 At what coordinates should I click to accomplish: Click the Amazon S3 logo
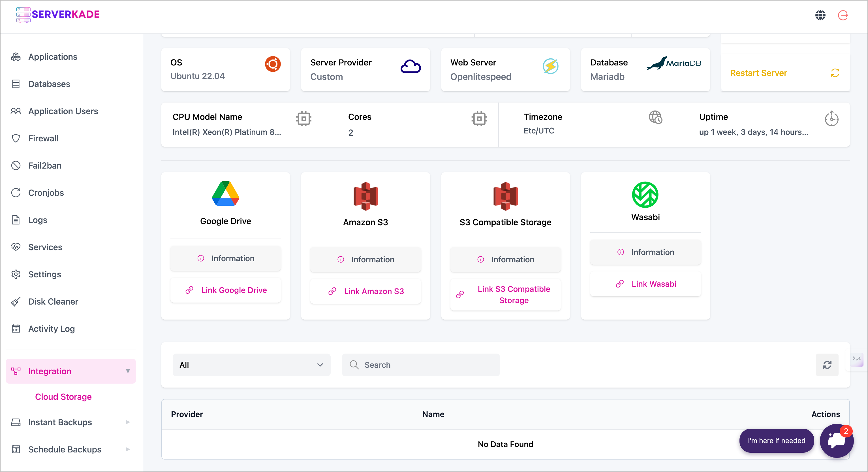click(x=365, y=196)
